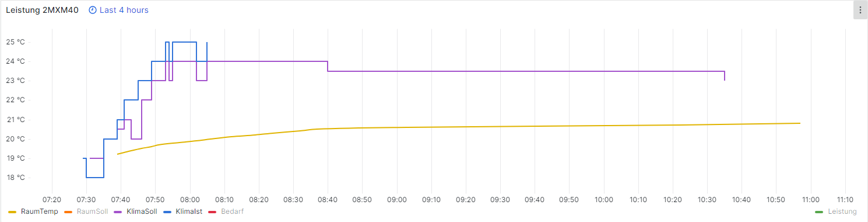Click the 25 °C y-axis label
Viewport: 868px width, 222px height.
click(x=15, y=42)
